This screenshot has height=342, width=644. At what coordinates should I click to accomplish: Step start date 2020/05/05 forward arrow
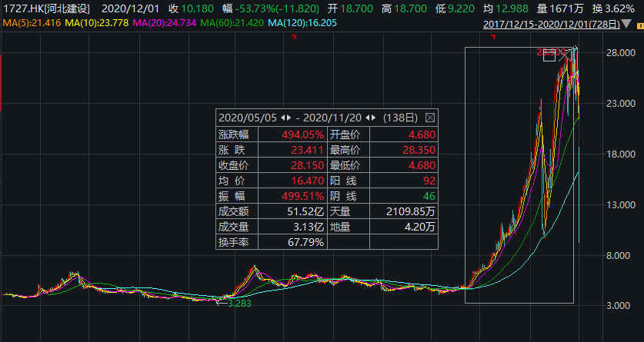pos(289,118)
